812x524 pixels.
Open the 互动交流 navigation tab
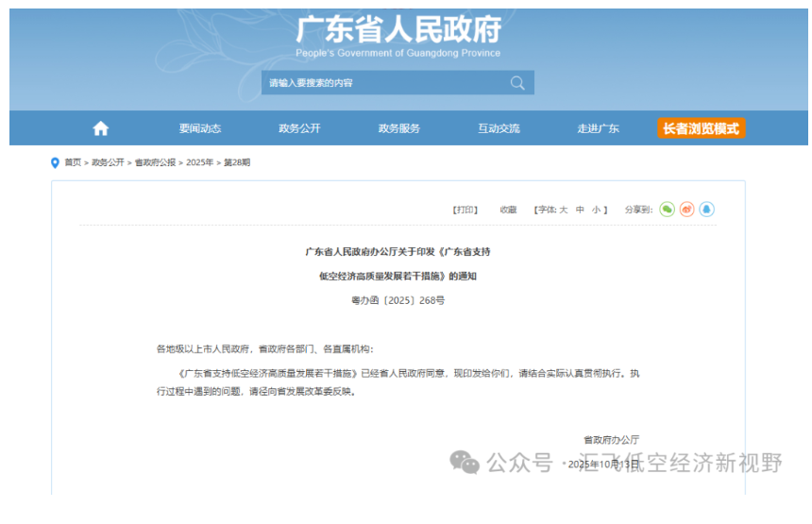[x=499, y=128]
